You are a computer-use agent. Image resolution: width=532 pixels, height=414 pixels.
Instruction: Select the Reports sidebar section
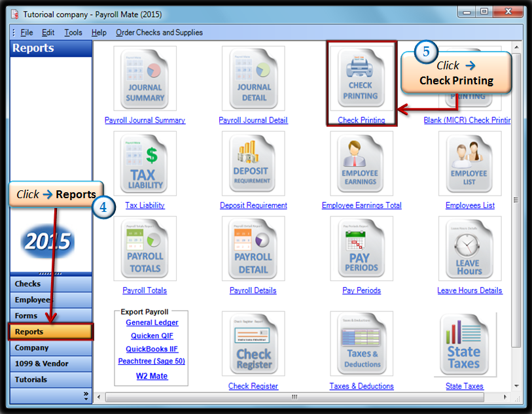[x=51, y=332]
